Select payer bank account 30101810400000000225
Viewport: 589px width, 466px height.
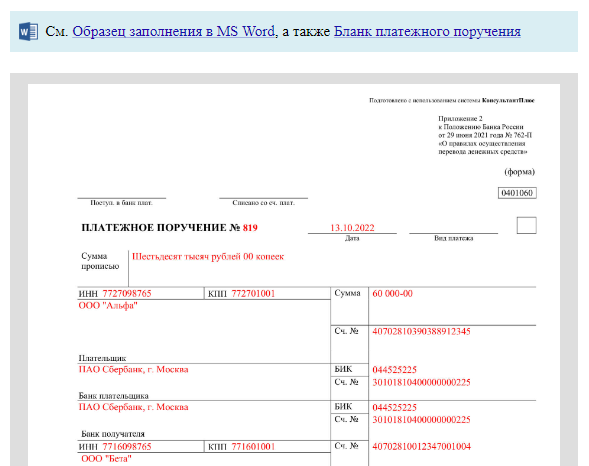click(421, 383)
